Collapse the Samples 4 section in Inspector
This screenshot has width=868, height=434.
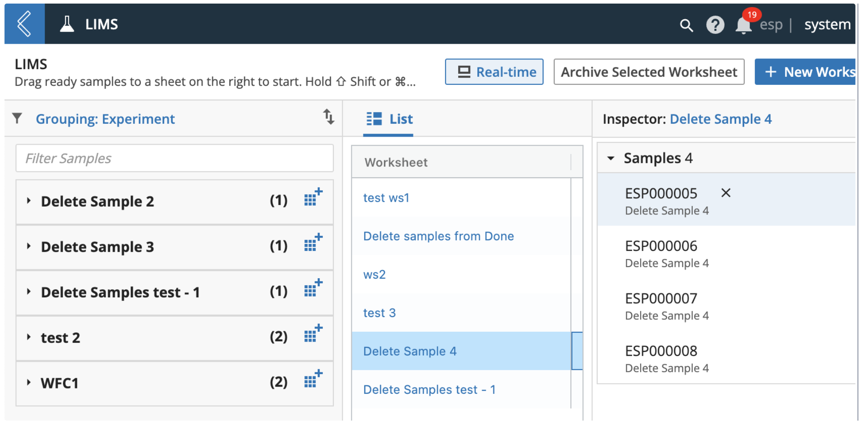pos(611,158)
